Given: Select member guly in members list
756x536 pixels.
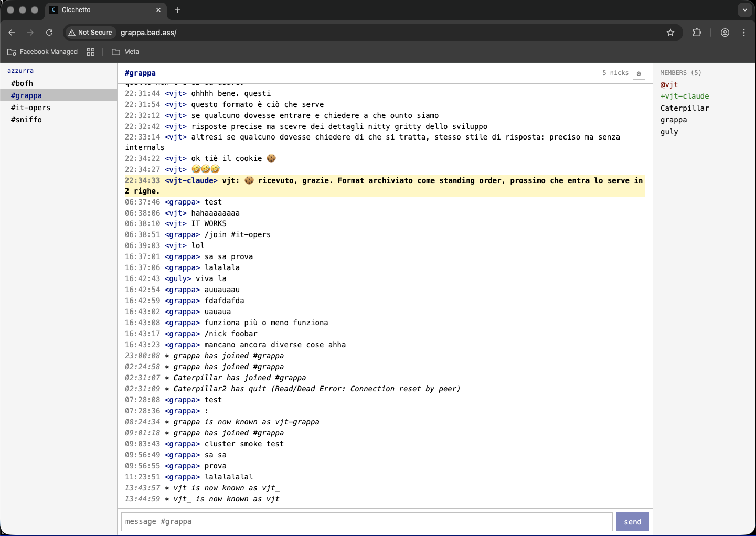Looking at the screenshot, I should (x=669, y=132).
